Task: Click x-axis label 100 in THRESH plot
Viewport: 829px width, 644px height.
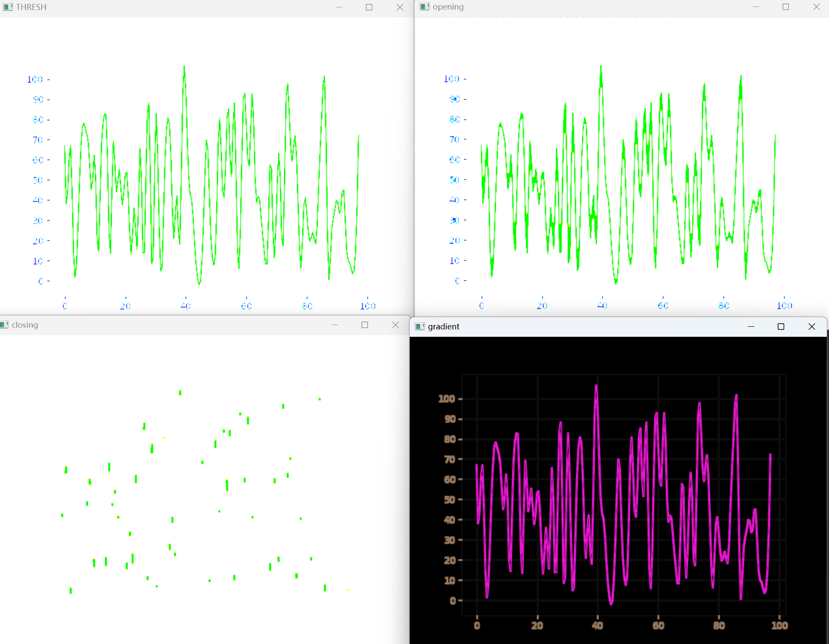Action: [x=368, y=306]
